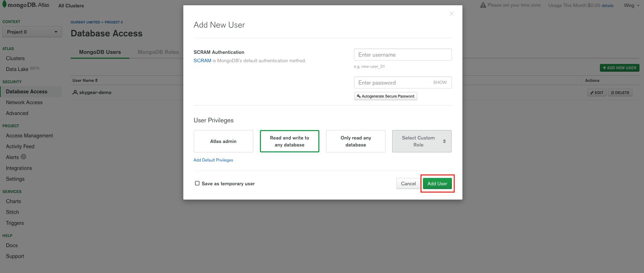Choose Only read any database privilege
Image resolution: width=644 pixels, height=273 pixels.
[x=355, y=141]
